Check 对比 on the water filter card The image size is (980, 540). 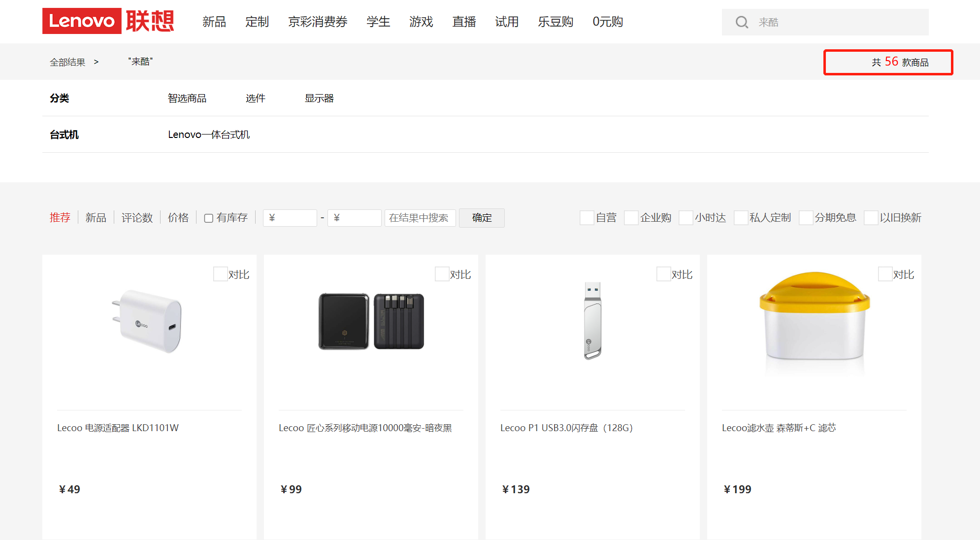885,274
